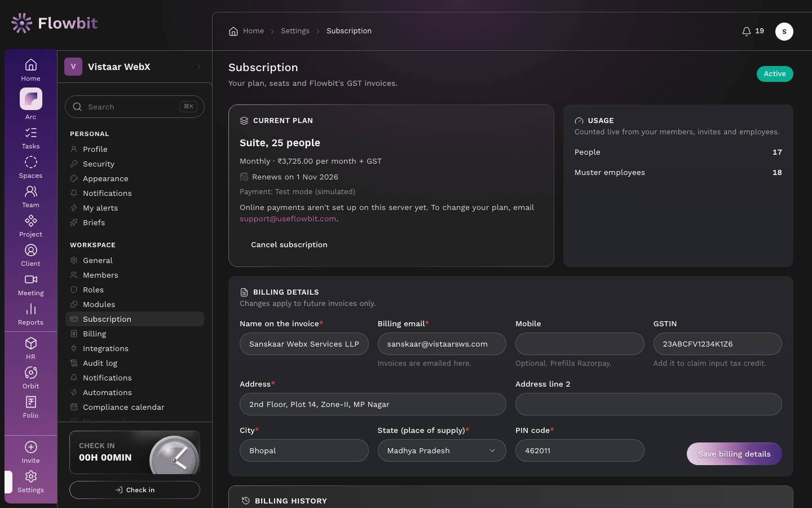
Task: Open Profile settings
Action: (135, 149)
